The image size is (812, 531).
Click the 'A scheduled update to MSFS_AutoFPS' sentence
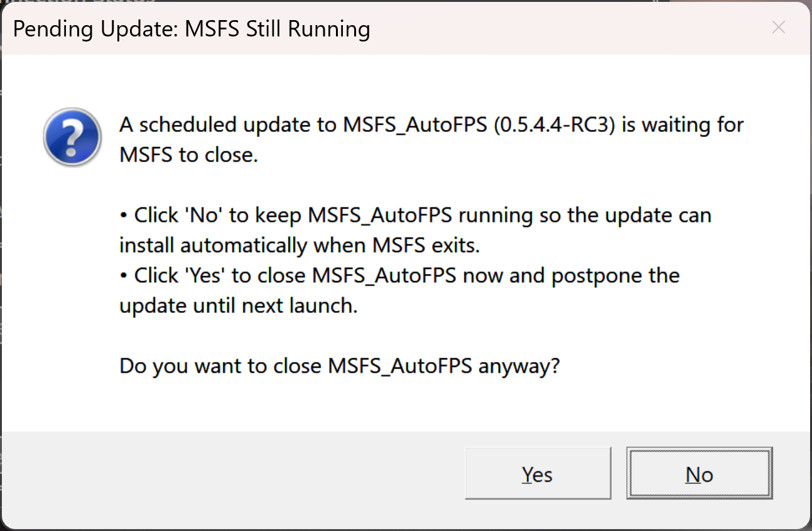(x=431, y=124)
